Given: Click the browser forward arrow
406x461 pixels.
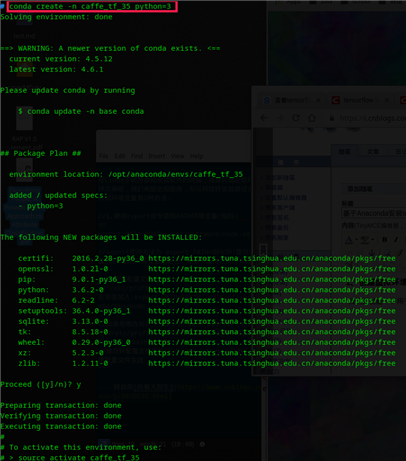Looking at the screenshot, I should pos(280,118).
